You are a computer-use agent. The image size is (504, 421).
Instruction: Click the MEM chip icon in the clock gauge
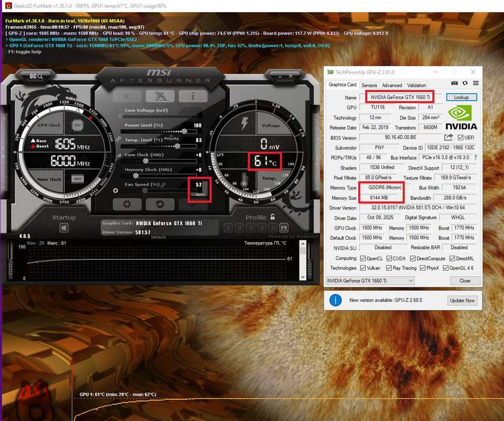pyautogui.click(x=77, y=179)
